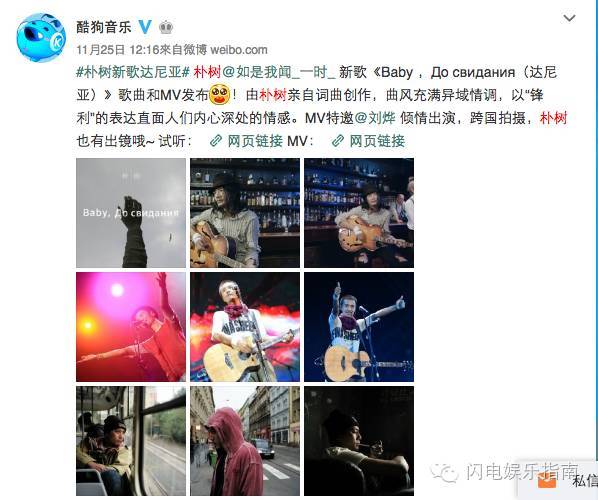Click the blue V verified badge
The height and width of the screenshot is (500, 598).
pyautogui.click(x=145, y=27)
